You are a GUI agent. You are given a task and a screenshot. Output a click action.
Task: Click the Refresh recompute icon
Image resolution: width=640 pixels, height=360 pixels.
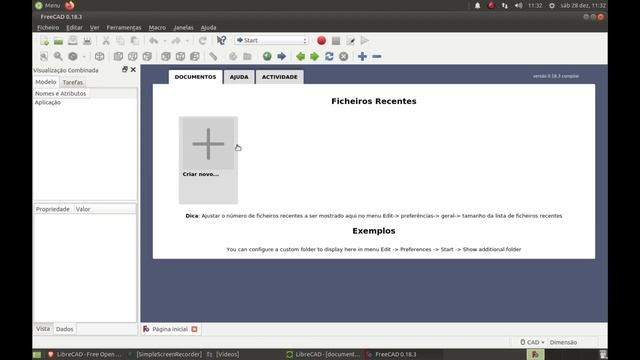202,41
